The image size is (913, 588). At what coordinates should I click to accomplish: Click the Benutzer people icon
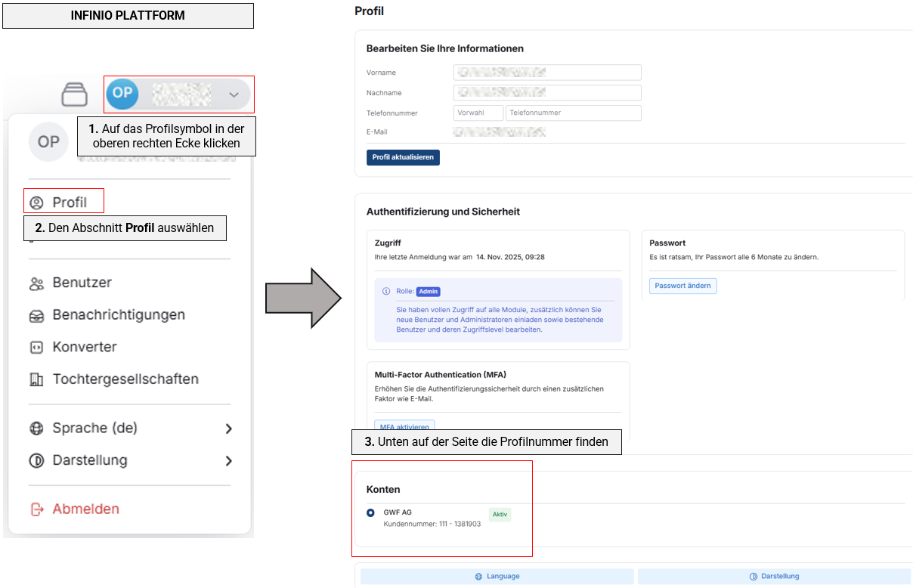[x=36, y=283]
